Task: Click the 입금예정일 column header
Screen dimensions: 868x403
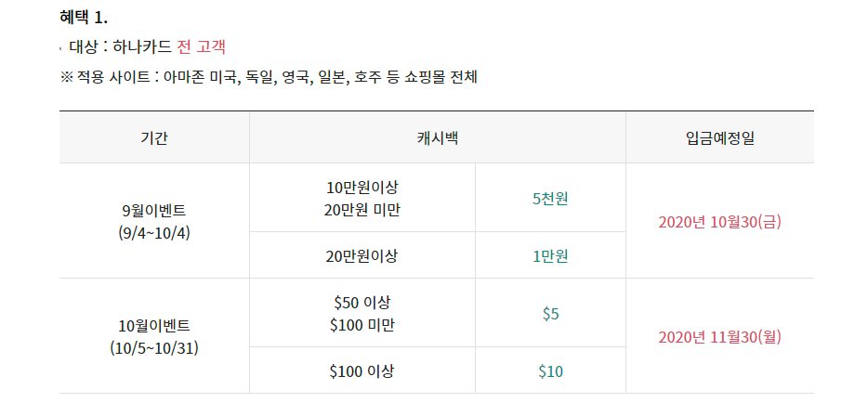Action: (x=719, y=138)
